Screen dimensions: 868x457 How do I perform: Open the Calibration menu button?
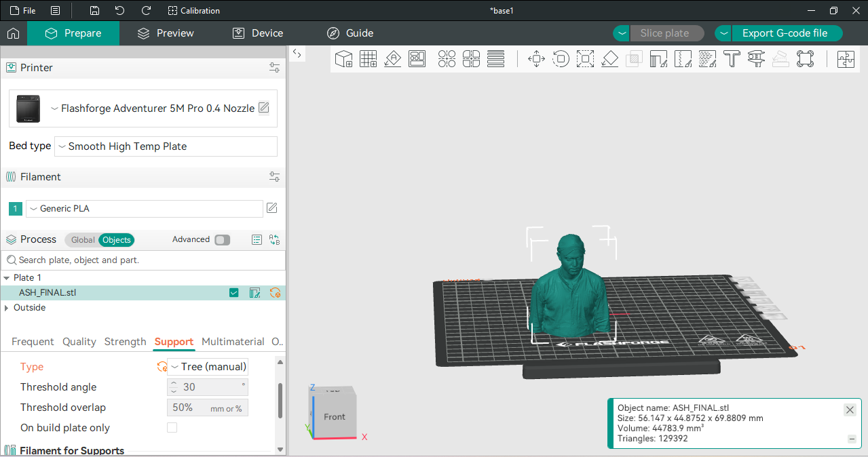194,11
